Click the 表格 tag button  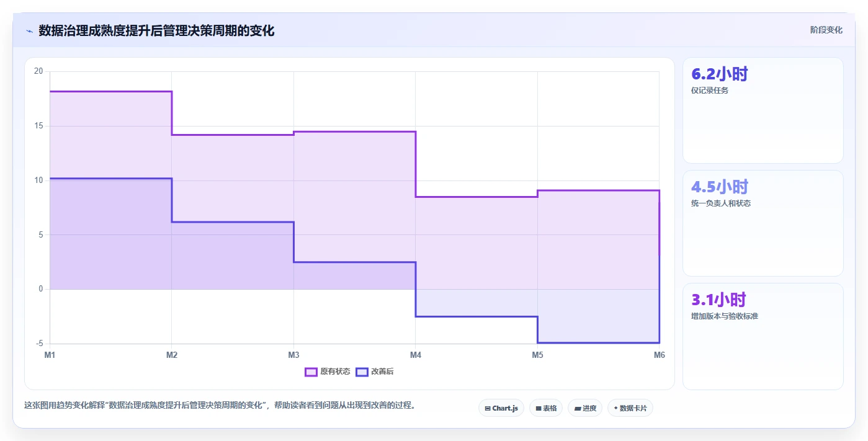[546, 408]
